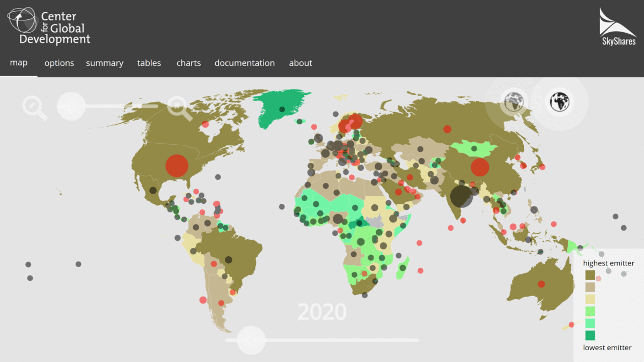Switch to the charts tab
The width and height of the screenshot is (644, 362).
coord(189,63)
